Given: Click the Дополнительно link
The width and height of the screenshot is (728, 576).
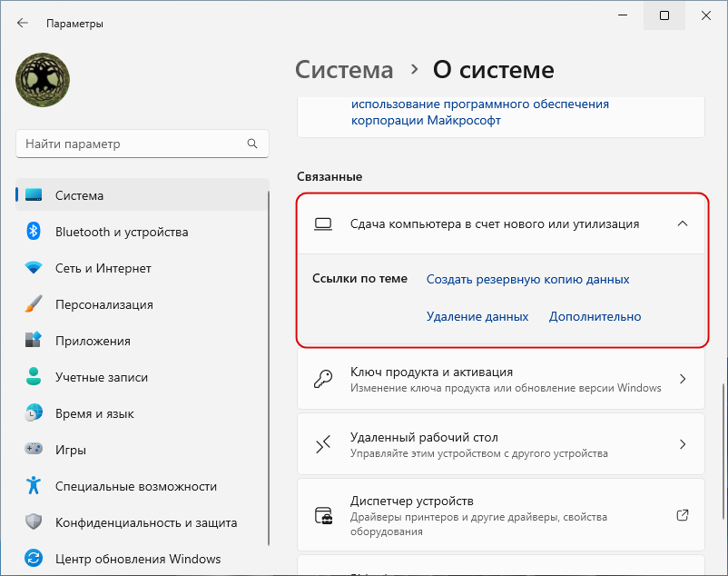Looking at the screenshot, I should (595, 316).
